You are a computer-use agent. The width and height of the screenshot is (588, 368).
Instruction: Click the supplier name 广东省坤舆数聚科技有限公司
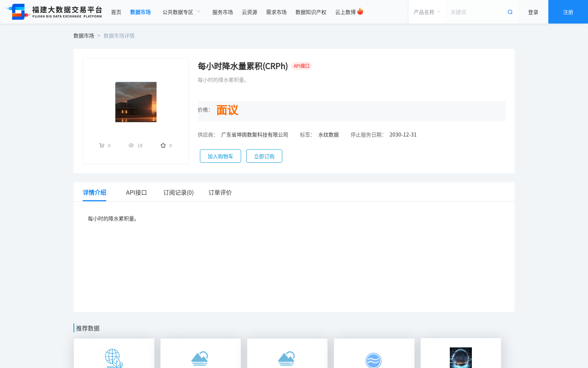pos(255,135)
